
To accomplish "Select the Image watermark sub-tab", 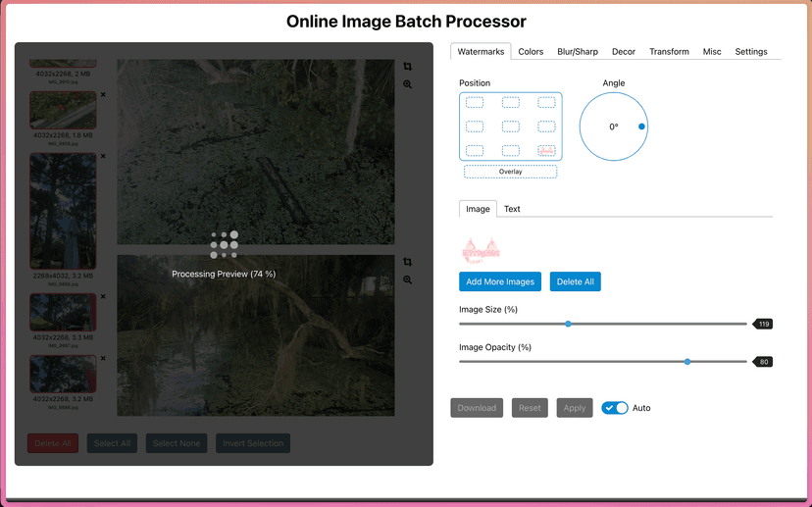I will (478, 209).
